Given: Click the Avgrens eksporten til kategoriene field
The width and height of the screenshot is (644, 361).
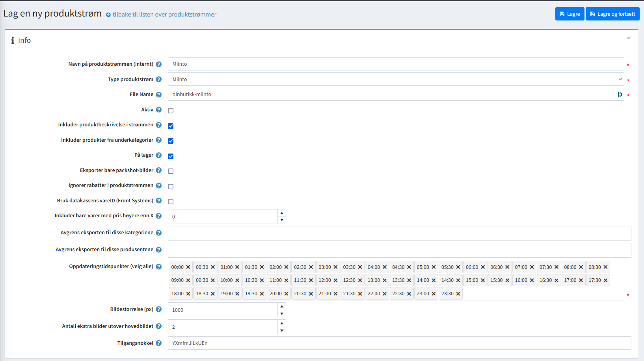Looking at the screenshot, I should click(x=399, y=233).
